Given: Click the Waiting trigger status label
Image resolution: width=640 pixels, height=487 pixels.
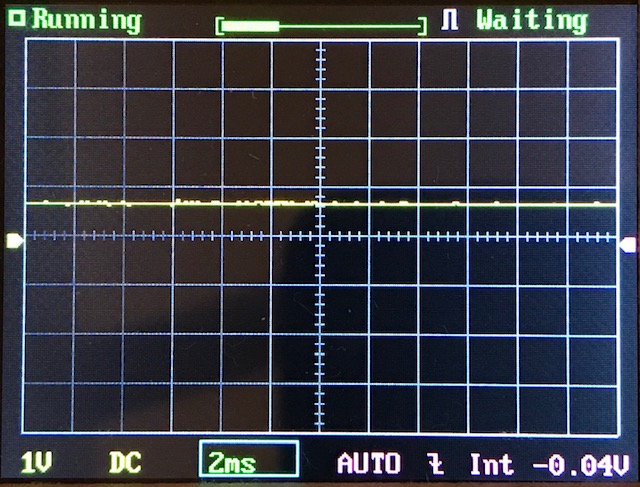Looking at the screenshot, I should (531, 20).
